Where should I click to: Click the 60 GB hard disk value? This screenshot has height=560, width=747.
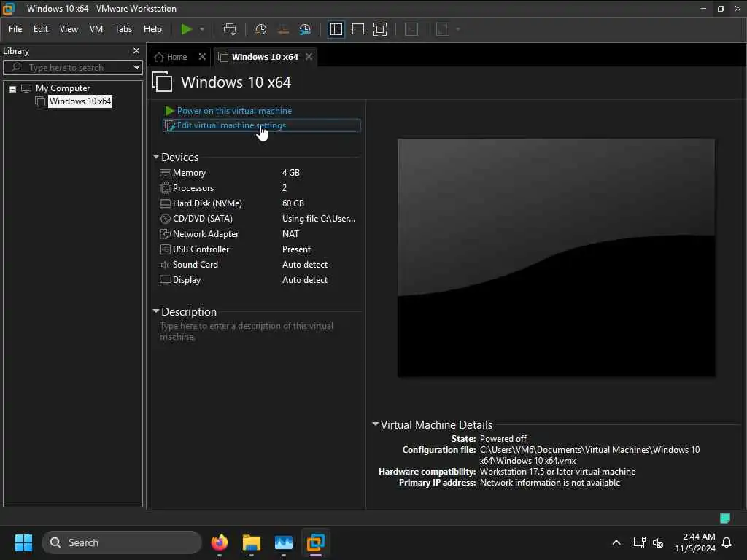pyautogui.click(x=293, y=203)
